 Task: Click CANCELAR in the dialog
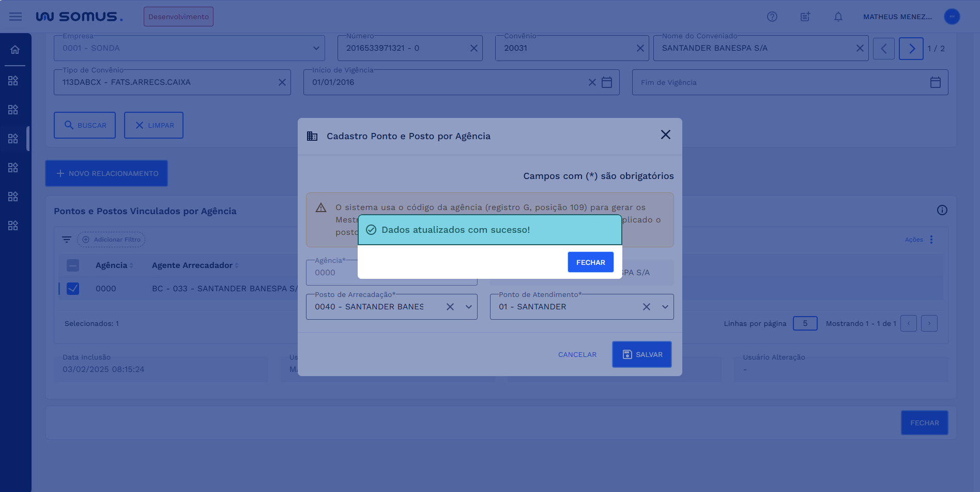[x=577, y=354]
